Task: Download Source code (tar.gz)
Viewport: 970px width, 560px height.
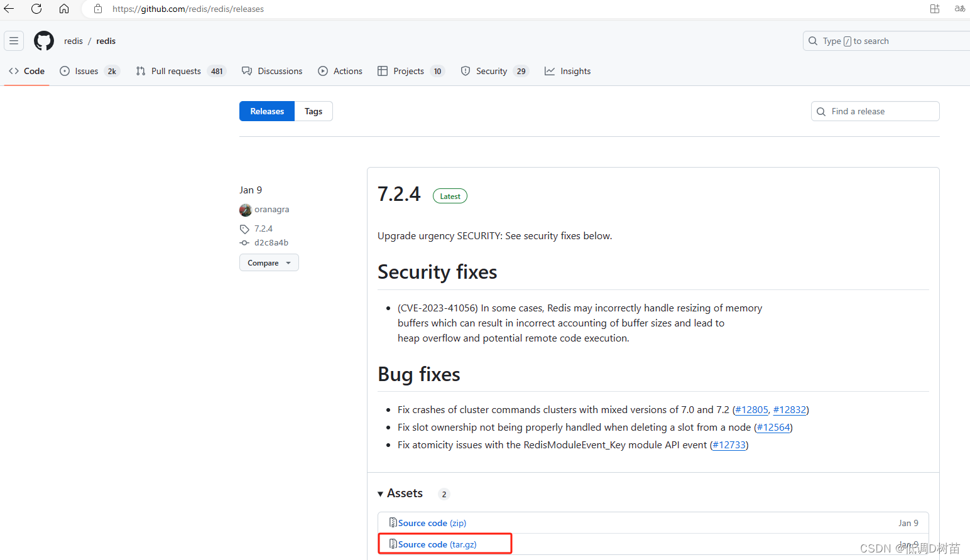Action: point(437,544)
